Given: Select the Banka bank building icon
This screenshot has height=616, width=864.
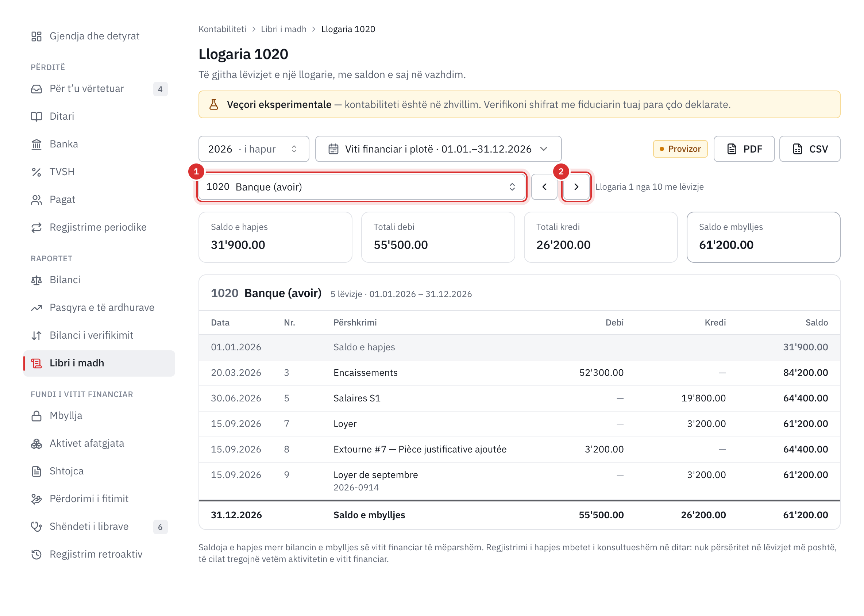Looking at the screenshot, I should point(36,144).
